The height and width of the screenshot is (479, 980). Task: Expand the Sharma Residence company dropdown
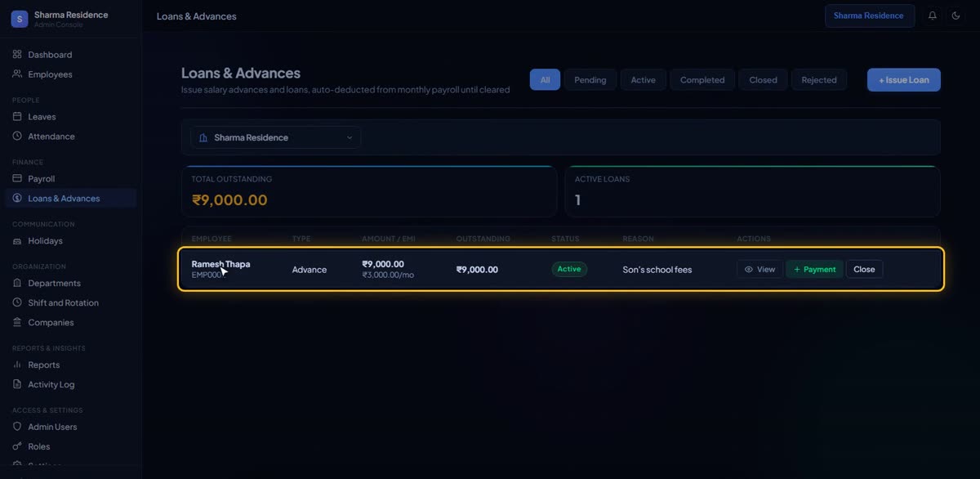pos(276,137)
